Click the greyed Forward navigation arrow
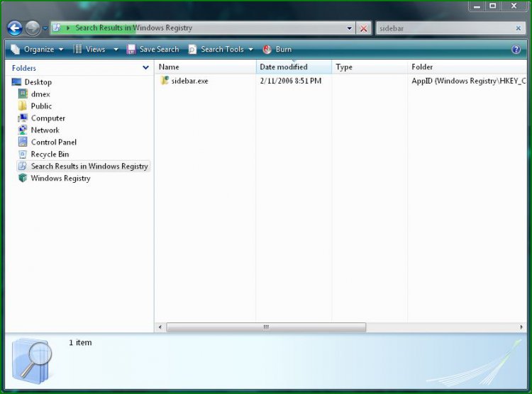The height and width of the screenshot is (394, 532). [33, 28]
